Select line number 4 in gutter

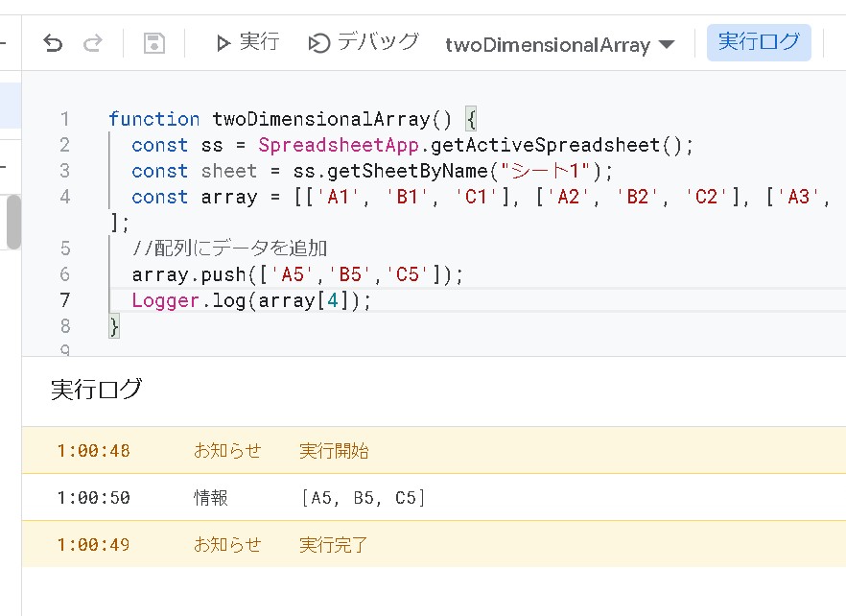click(65, 197)
